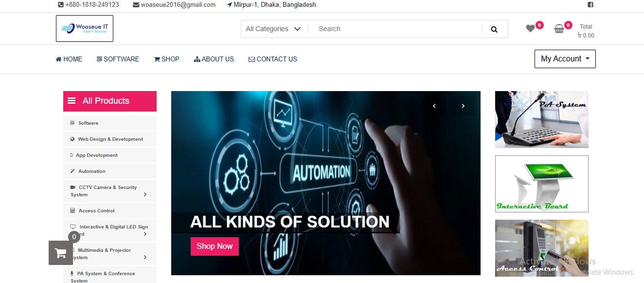Open the floating grey cart button
Screen dimensions: 644x283
[x=61, y=253]
